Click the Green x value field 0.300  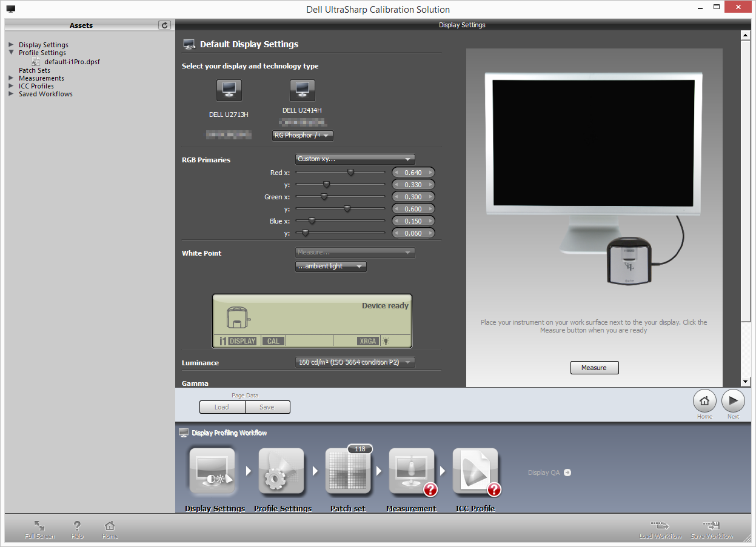(x=413, y=197)
